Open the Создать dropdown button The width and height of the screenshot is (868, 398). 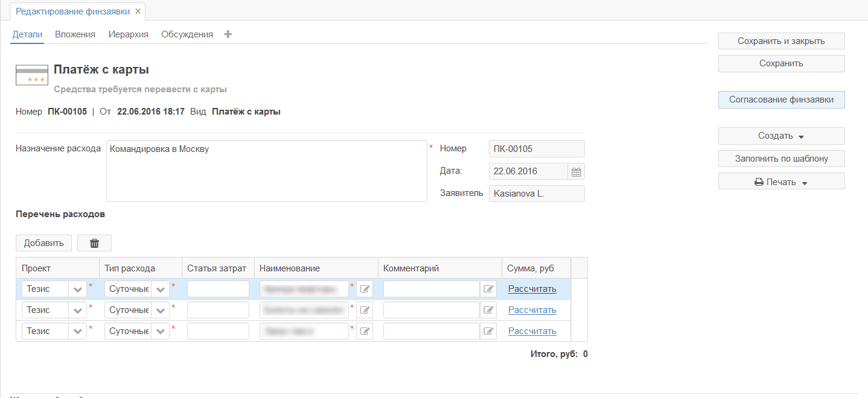tap(781, 136)
